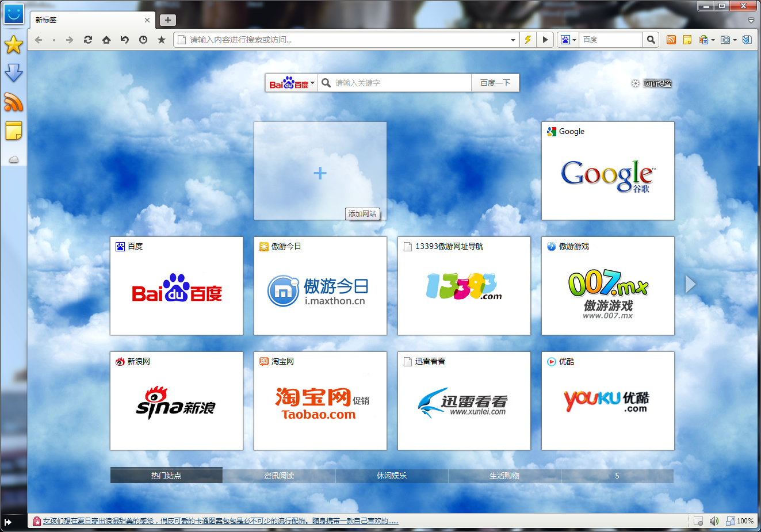
Task: Open the Maxthon smiley main menu
Action: [x=13, y=14]
